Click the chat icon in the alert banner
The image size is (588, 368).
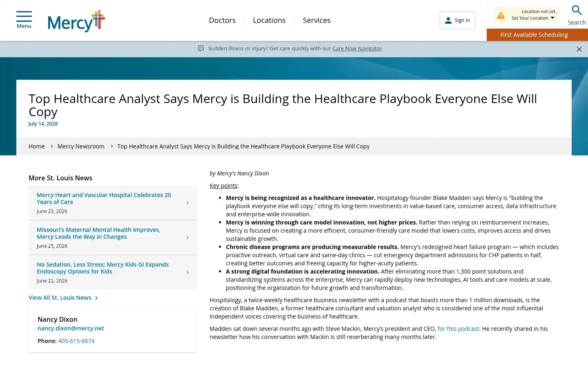[201, 48]
